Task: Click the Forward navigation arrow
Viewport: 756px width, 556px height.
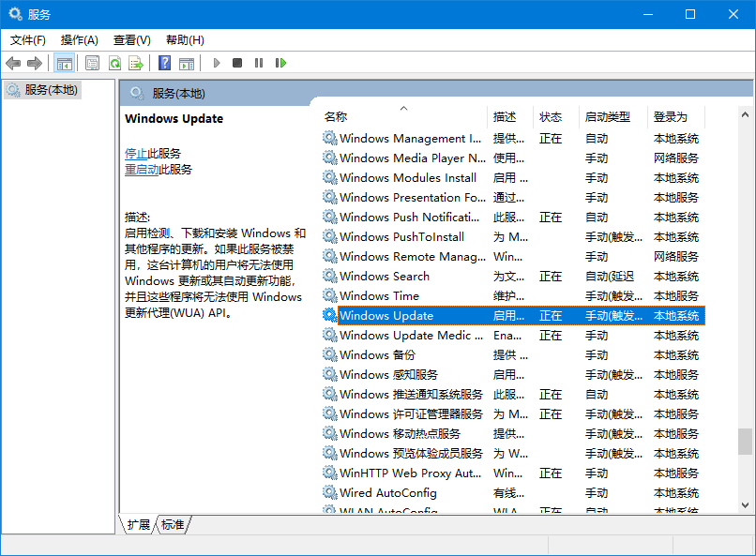Action: tap(36, 63)
